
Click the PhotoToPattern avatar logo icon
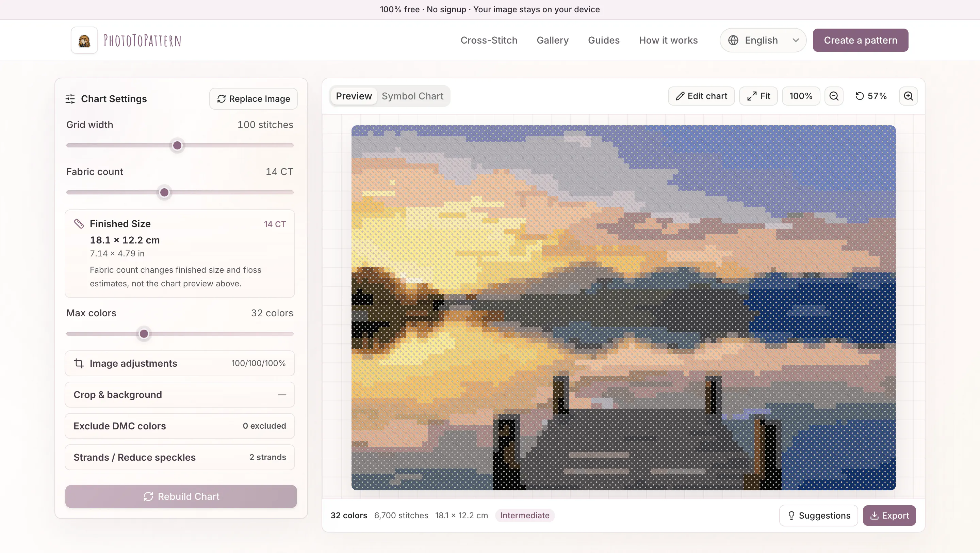coord(84,40)
